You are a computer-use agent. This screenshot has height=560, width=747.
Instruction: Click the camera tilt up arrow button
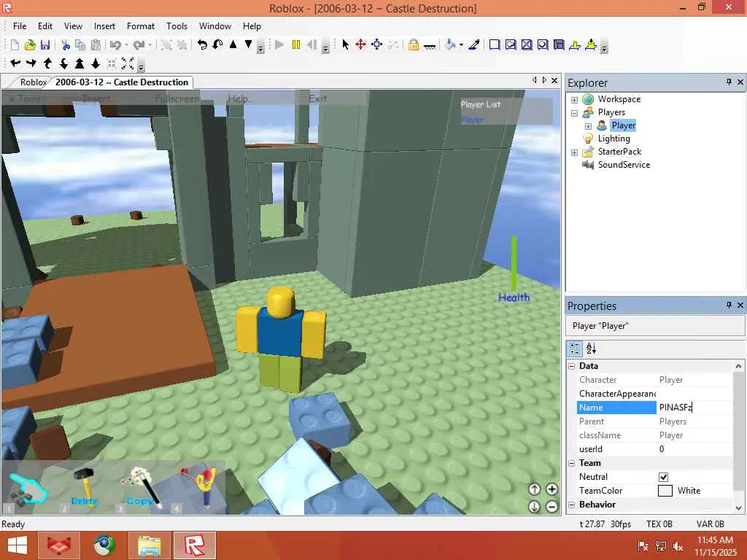point(535,489)
